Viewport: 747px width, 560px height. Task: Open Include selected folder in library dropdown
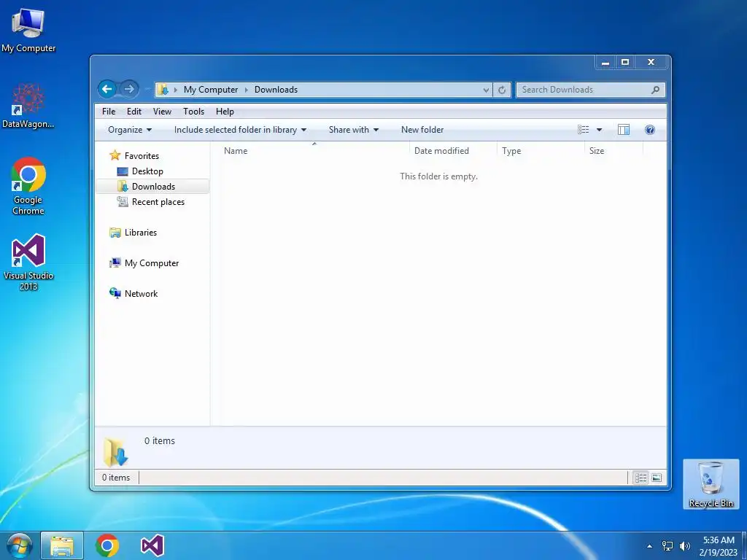pyautogui.click(x=240, y=130)
